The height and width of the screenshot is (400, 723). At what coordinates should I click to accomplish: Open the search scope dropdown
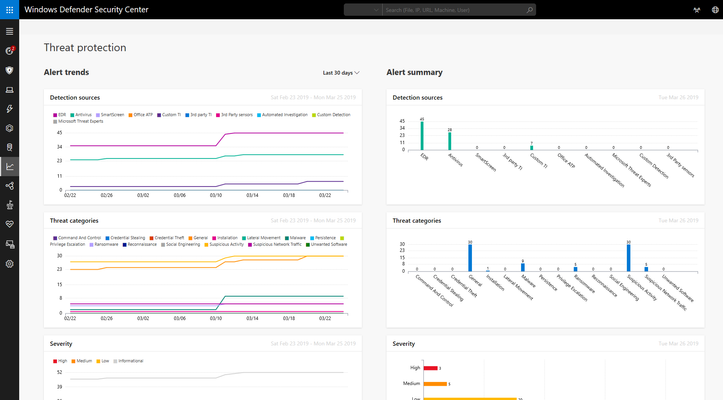(363, 10)
